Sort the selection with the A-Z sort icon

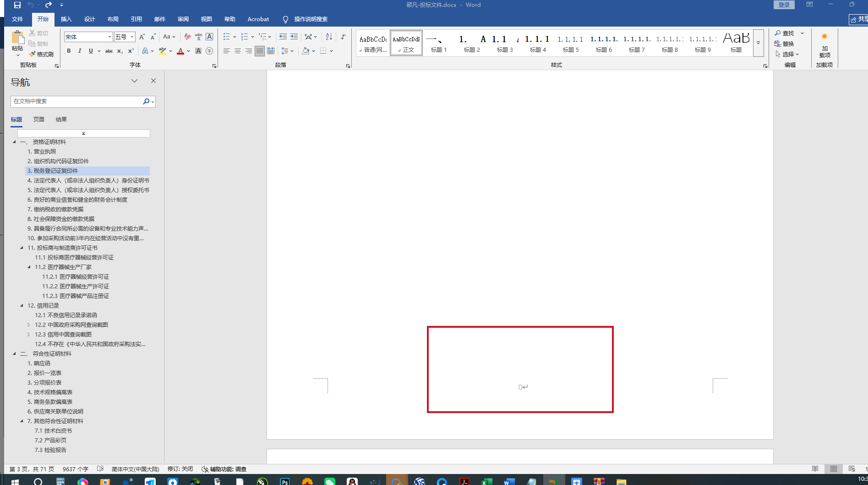click(x=329, y=37)
